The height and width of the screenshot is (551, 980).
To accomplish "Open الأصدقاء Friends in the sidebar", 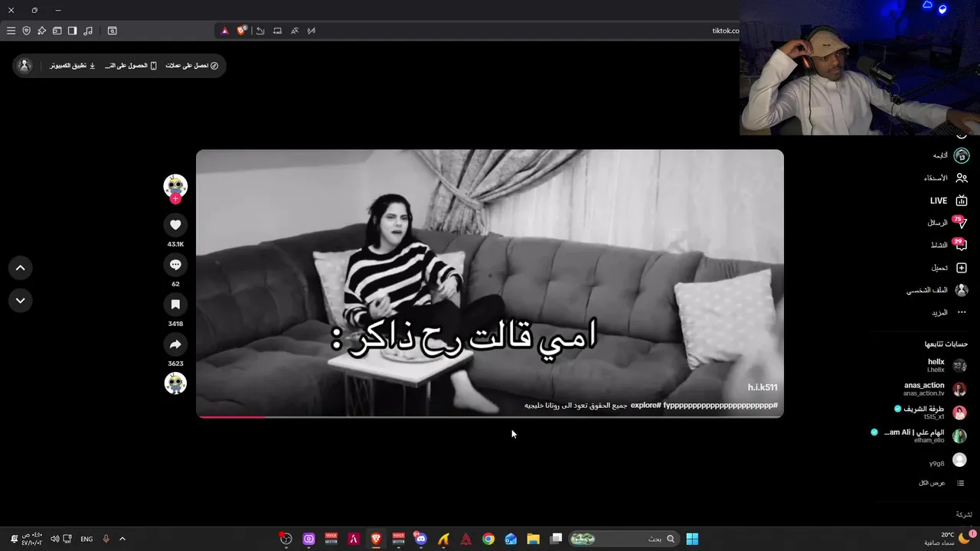I will pos(946,178).
